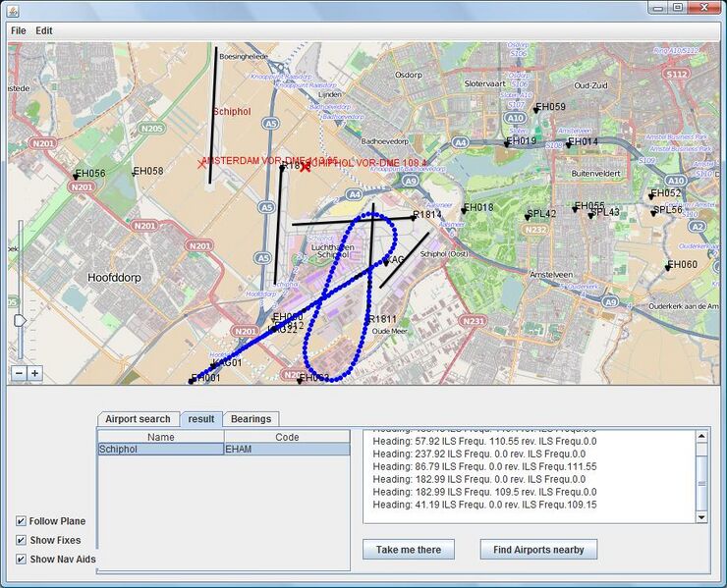The height and width of the screenshot is (588, 727).
Task: Open the Edit menu
Action: click(x=44, y=30)
